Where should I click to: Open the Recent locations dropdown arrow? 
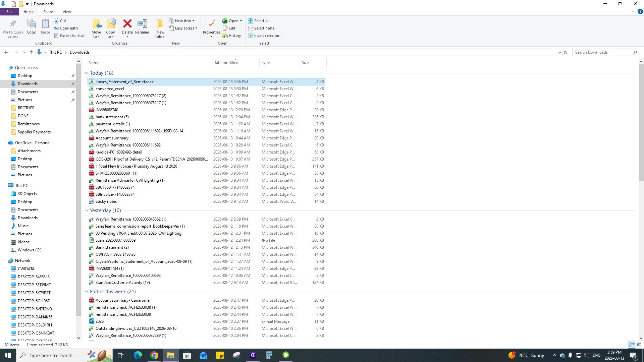tap(24, 52)
